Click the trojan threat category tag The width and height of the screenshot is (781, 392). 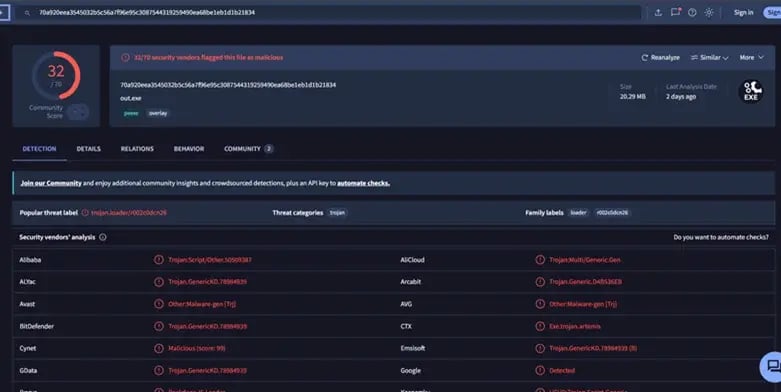pyautogui.click(x=337, y=213)
